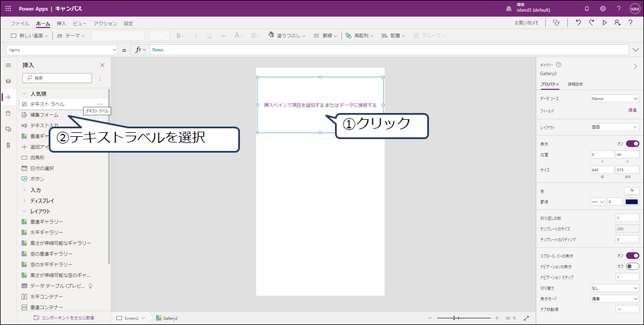The image size is (644, 325).
Task: Open tree view layers icon in sidebar
Action: [8, 81]
